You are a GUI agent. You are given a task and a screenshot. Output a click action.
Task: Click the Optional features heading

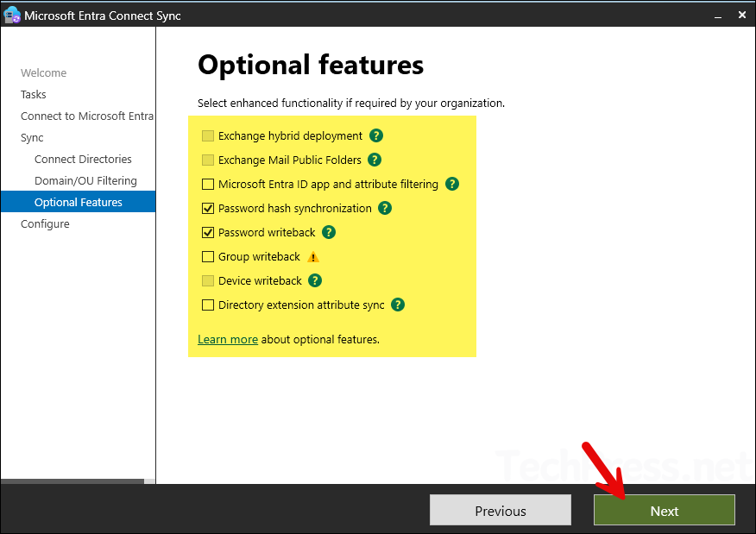pos(311,65)
